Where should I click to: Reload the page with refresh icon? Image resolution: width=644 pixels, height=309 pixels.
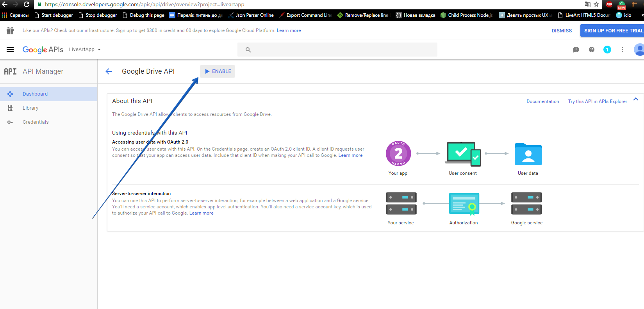pos(27,4)
